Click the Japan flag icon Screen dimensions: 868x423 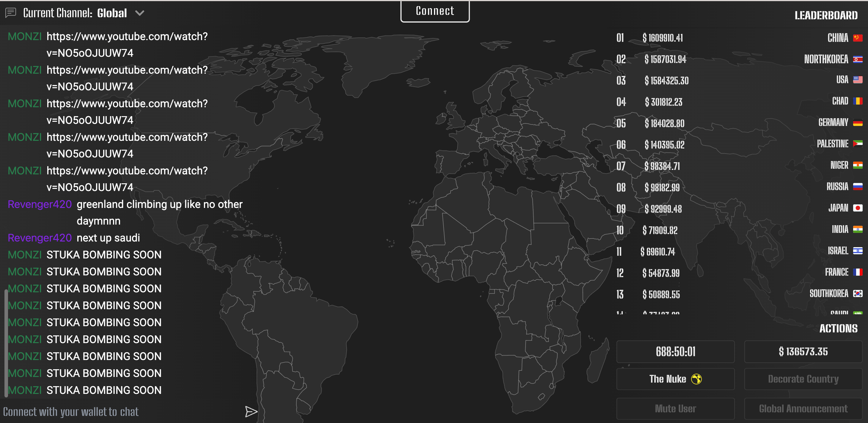[858, 208]
